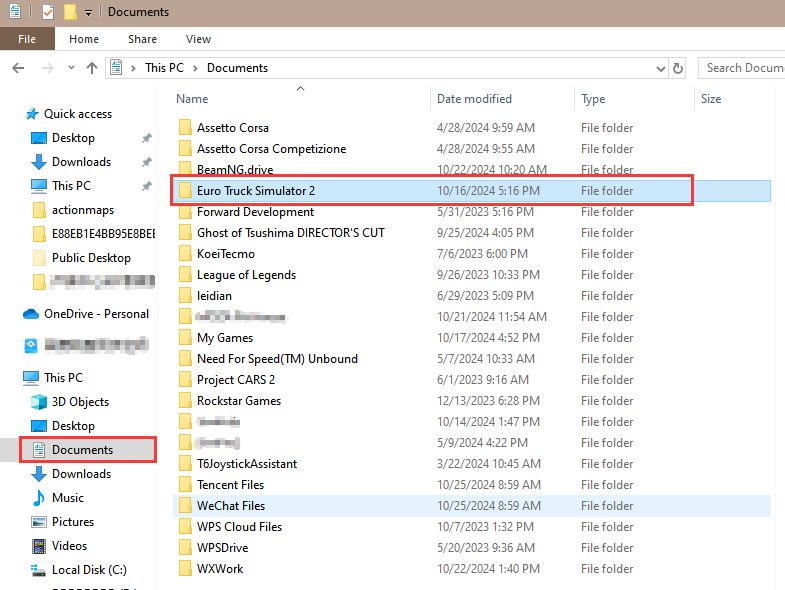Select the Euro Truck Simulator 2 folder icon

point(185,191)
